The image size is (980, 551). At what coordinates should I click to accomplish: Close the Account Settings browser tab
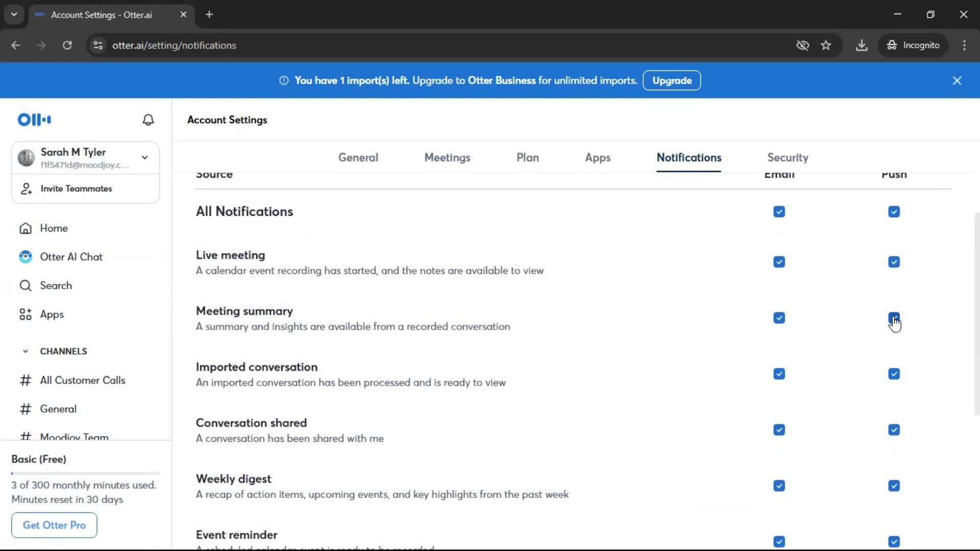183,15
